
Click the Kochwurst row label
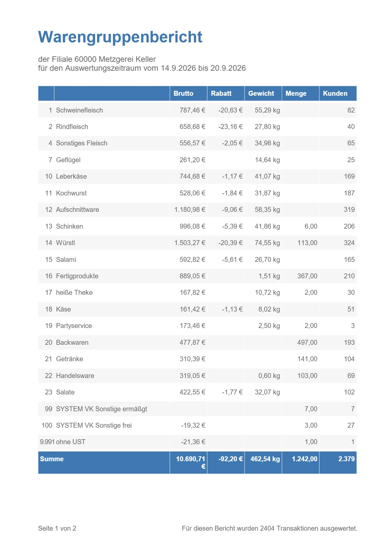point(71,193)
